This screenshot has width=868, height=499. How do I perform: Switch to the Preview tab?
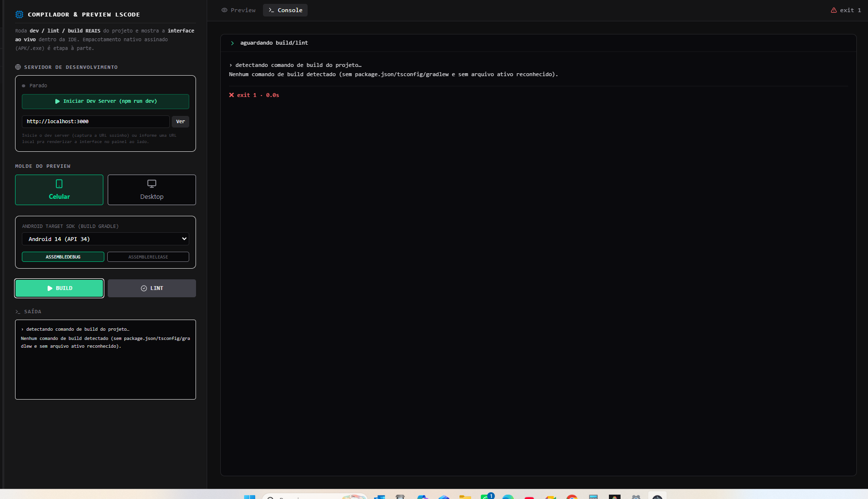coord(238,10)
